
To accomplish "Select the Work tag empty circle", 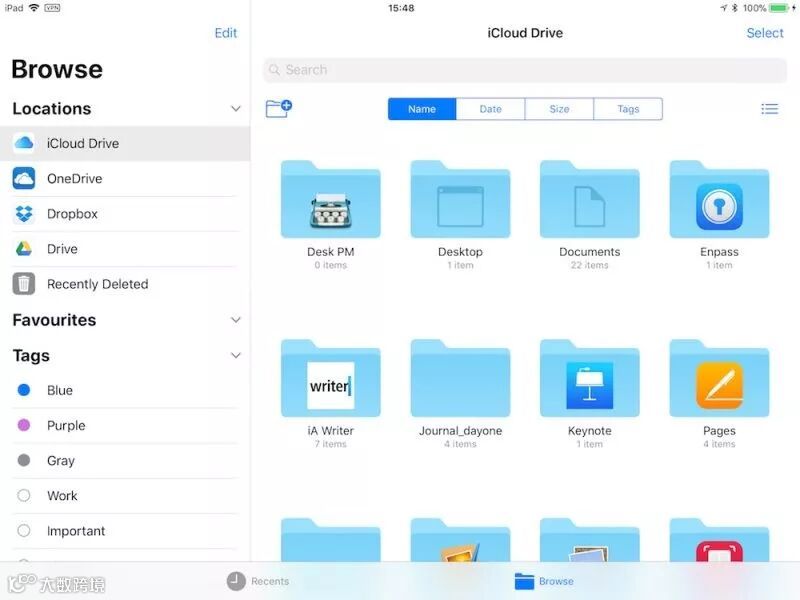I will [24, 496].
